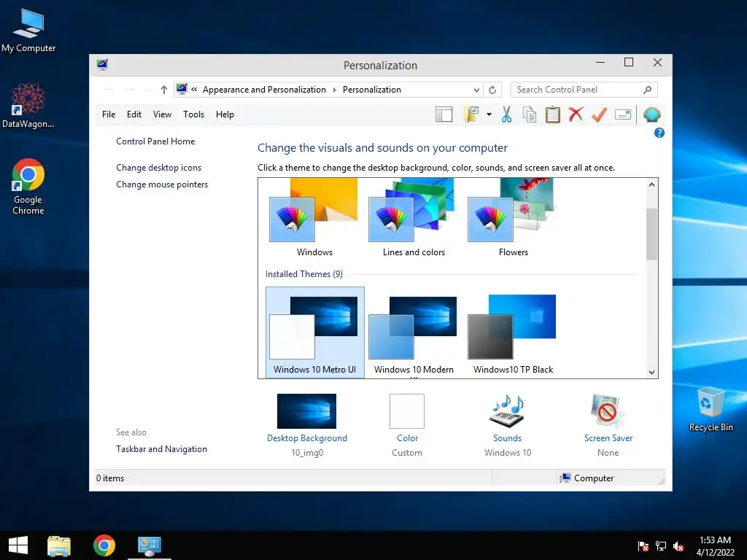This screenshot has width=747, height=560.
Task: Click the shell globe toolbar icon
Action: tap(651, 114)
